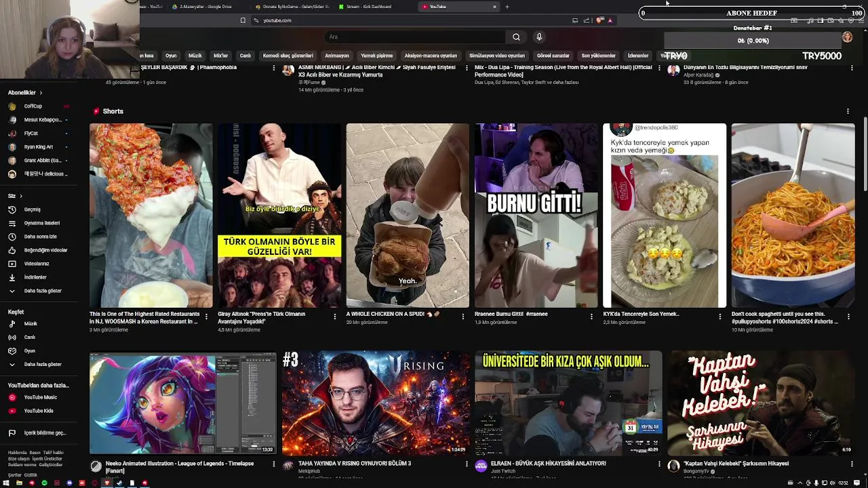Expand Siz section chevron

[x=20, y=196]
